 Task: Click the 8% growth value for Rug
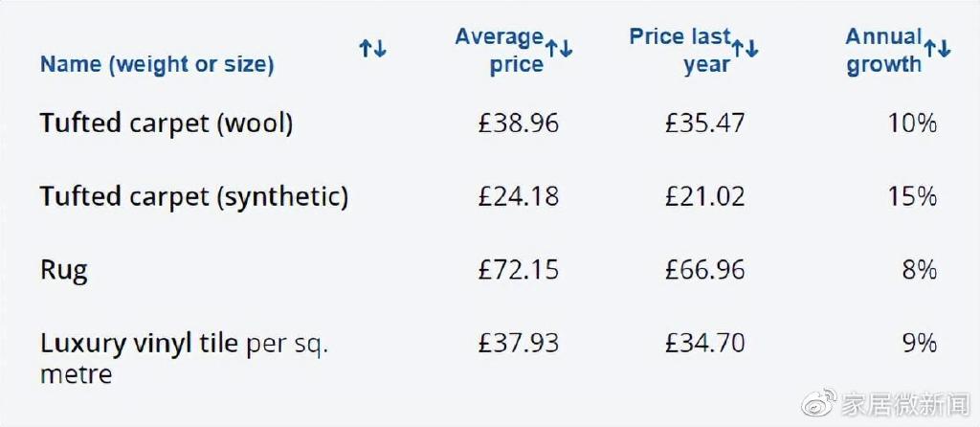(x=919, y=271)
